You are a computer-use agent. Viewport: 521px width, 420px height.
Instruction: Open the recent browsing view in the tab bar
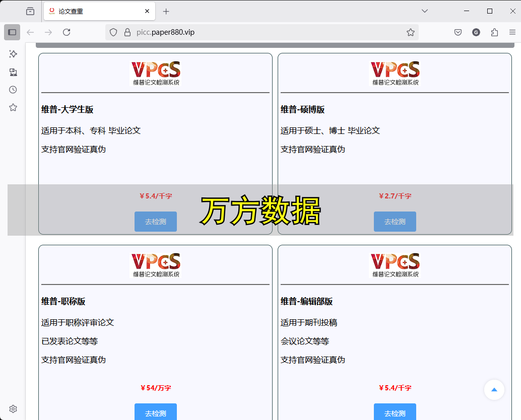click(30, 11)
